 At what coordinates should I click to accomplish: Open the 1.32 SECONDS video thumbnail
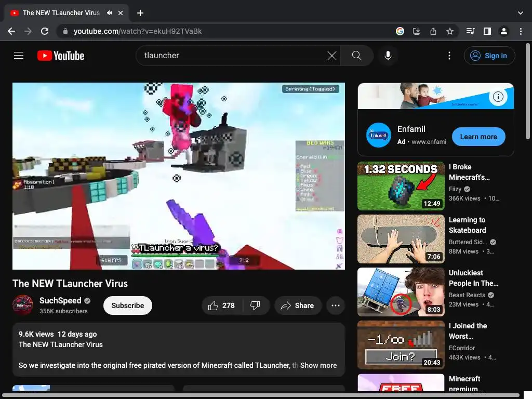tap(401, 186)
